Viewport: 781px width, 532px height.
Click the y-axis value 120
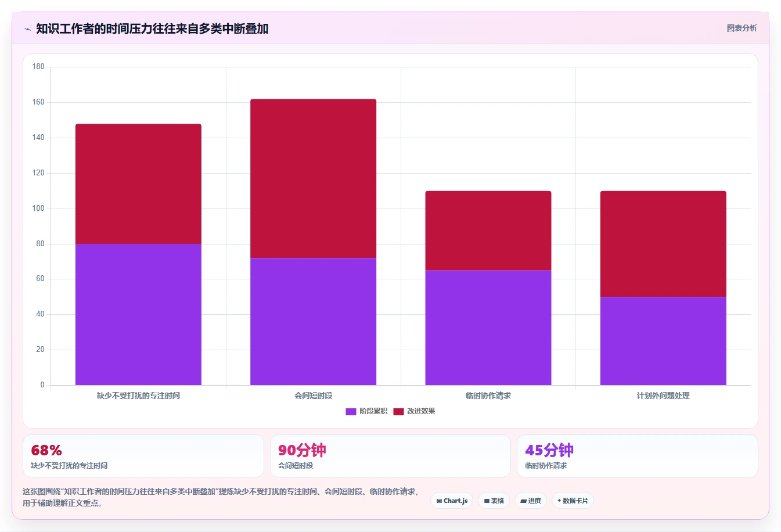click(x=38, y=173)
